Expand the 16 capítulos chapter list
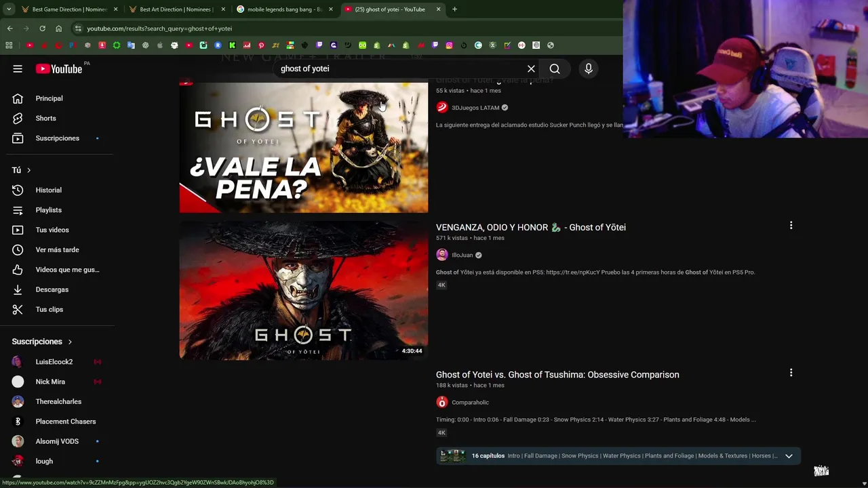The width and height of the screenshot is (868, 488). tap(789, 456)
